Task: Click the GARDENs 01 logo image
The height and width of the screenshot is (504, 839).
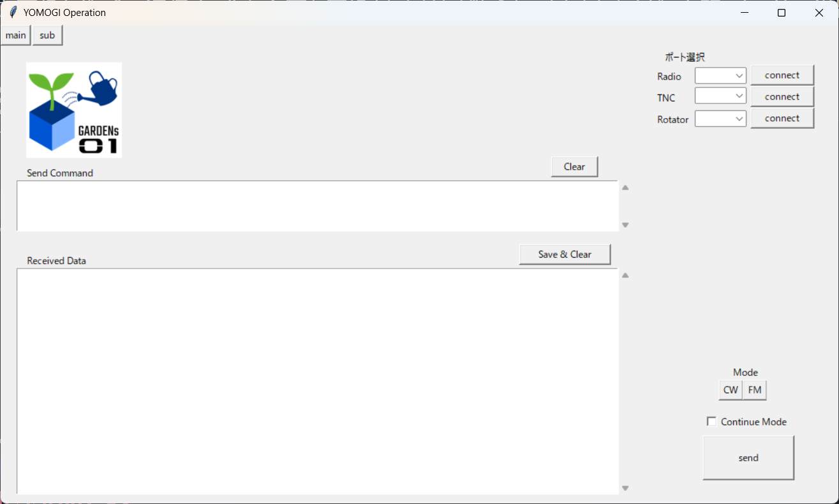Action: [74, 110]
